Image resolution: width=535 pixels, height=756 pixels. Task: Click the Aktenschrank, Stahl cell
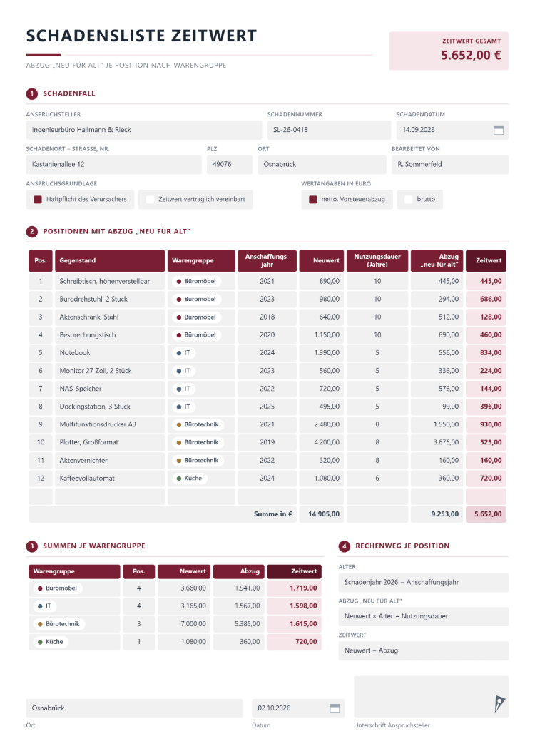coord(110,317)
